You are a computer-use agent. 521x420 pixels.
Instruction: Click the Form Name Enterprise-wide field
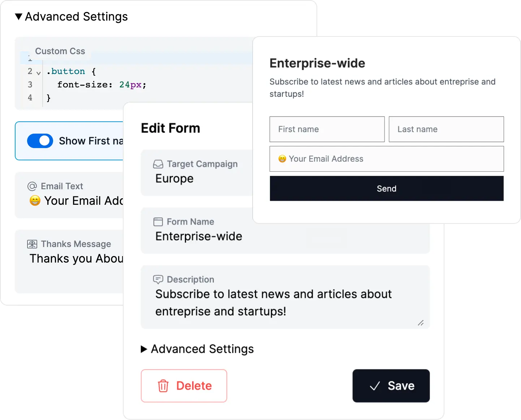[x=285, y=236]
